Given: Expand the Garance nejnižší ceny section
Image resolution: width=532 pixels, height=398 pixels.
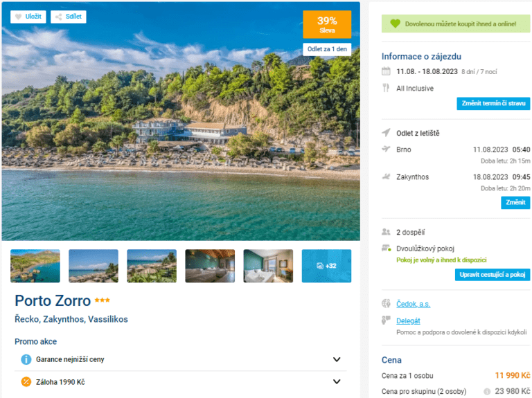Looking at the screenshot, I should tap(337, 359).
